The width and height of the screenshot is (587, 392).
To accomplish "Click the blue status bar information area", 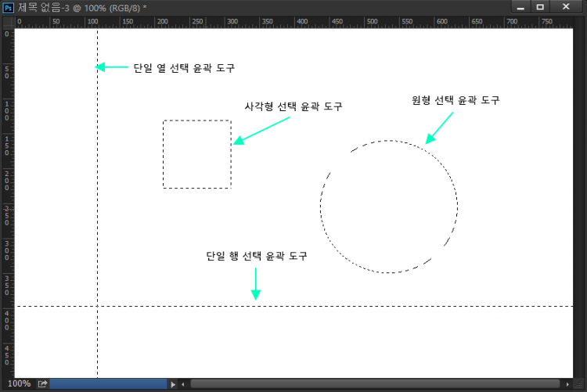I will pos(108,384).
